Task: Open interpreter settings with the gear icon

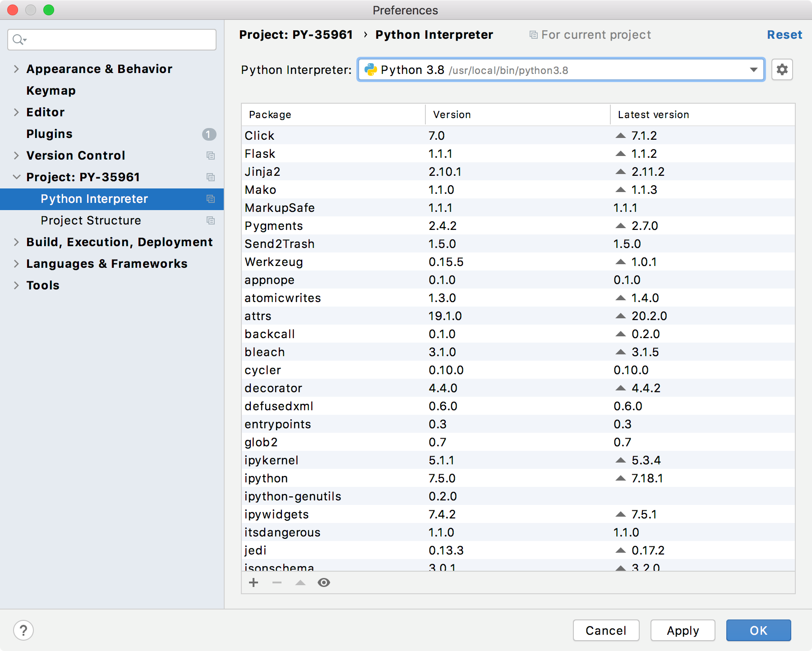Action: coord(782,69)
